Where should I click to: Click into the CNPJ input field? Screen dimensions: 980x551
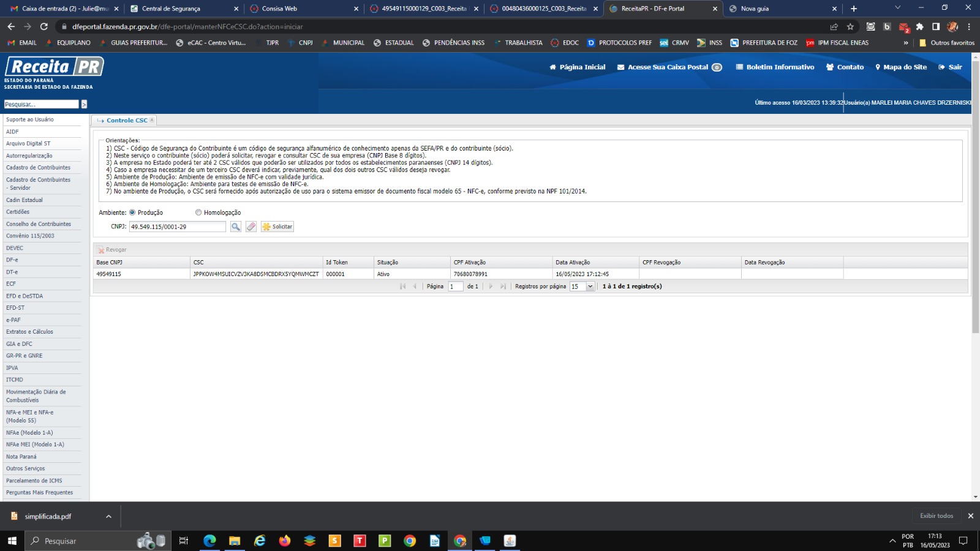coord(177,227)
